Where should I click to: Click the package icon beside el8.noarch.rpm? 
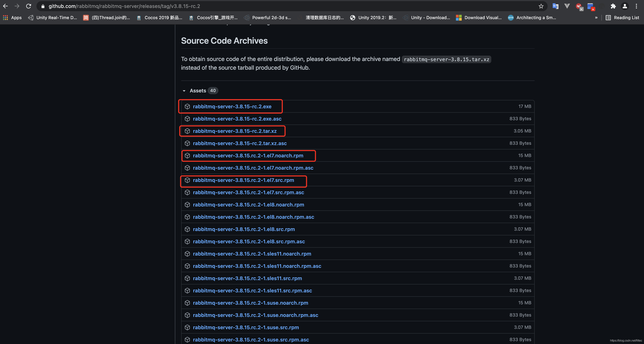point(187,204)
